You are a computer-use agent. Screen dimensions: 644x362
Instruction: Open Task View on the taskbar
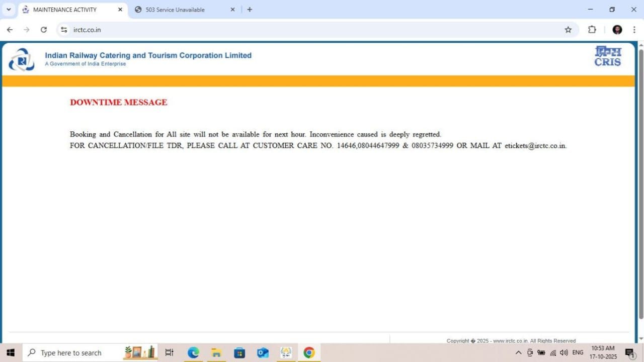(x=170, y=352)
